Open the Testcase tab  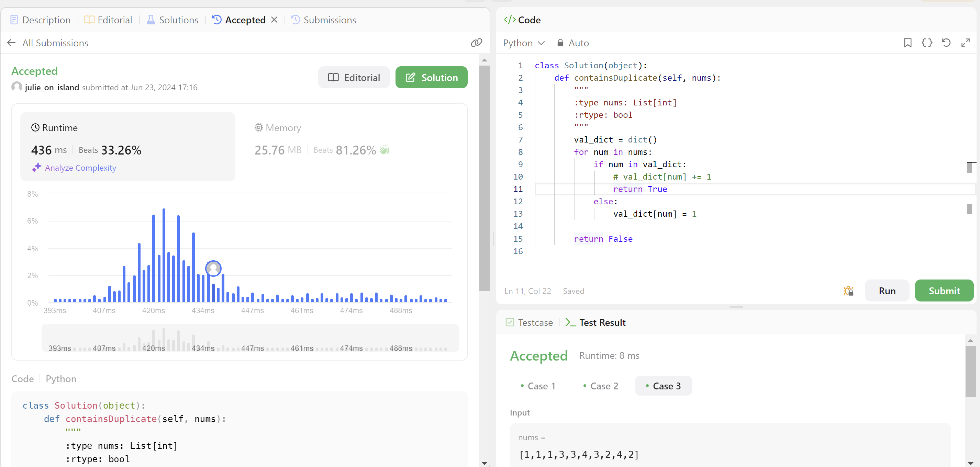529,322
